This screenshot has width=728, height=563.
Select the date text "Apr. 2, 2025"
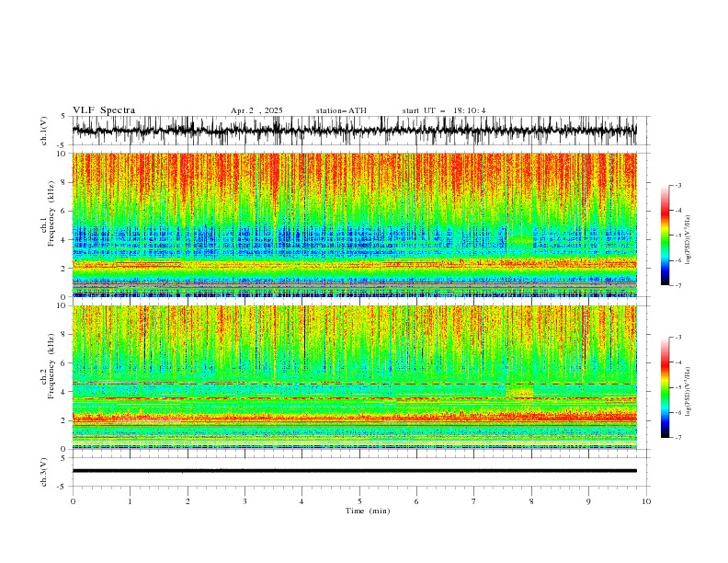(256, 110)
